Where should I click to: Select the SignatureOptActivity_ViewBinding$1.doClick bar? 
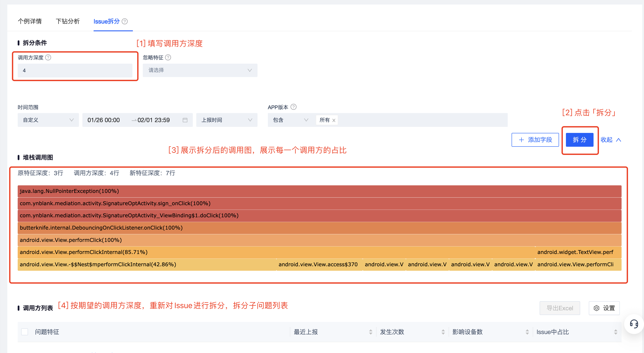point(319,216)
